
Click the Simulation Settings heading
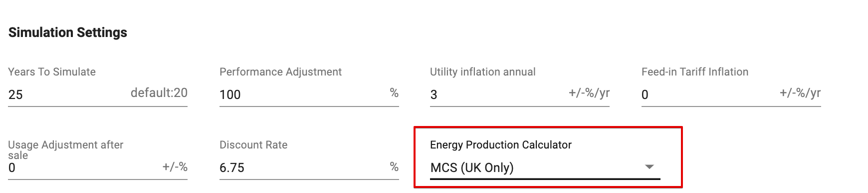68,32
